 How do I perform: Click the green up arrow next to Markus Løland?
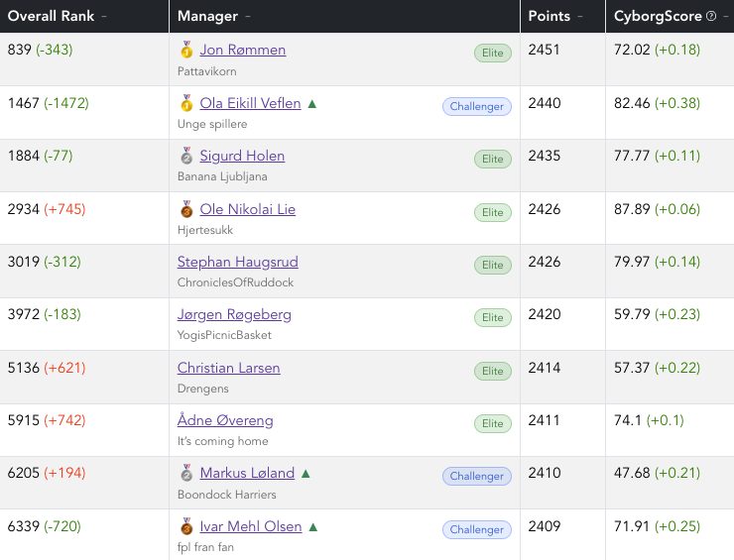(306, 474)
